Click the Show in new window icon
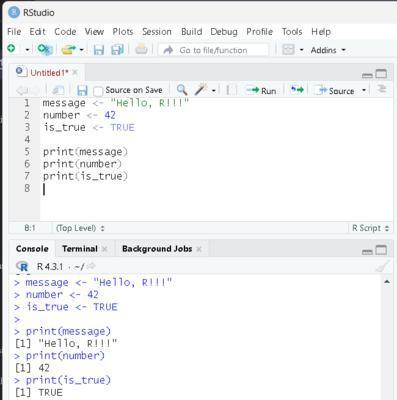Screen dimensions: 397x400 (58, 90)
